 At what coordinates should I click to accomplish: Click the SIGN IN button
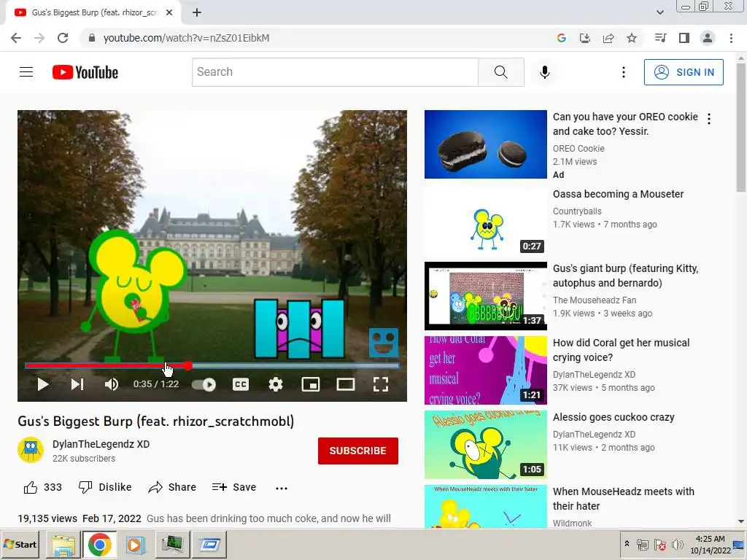click(x=684, y=72)
